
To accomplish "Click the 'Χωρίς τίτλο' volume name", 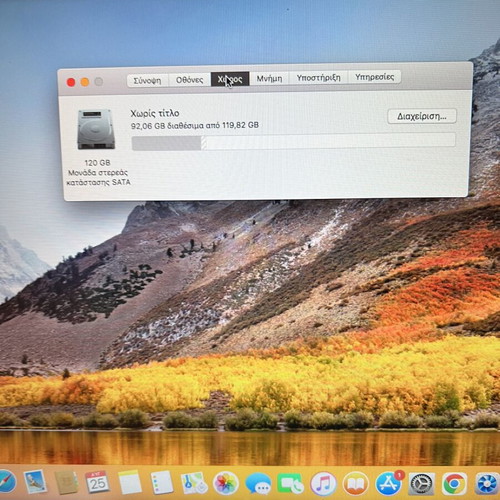I will tap(155, 113).
